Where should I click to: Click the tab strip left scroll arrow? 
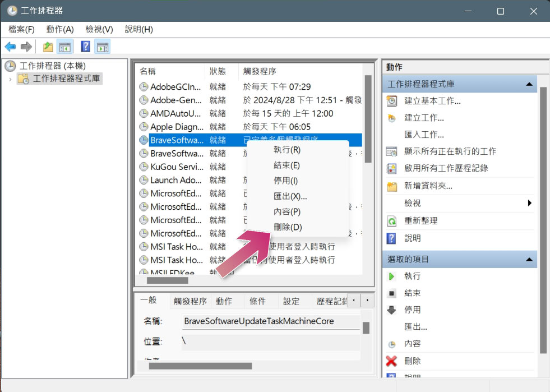354,301
